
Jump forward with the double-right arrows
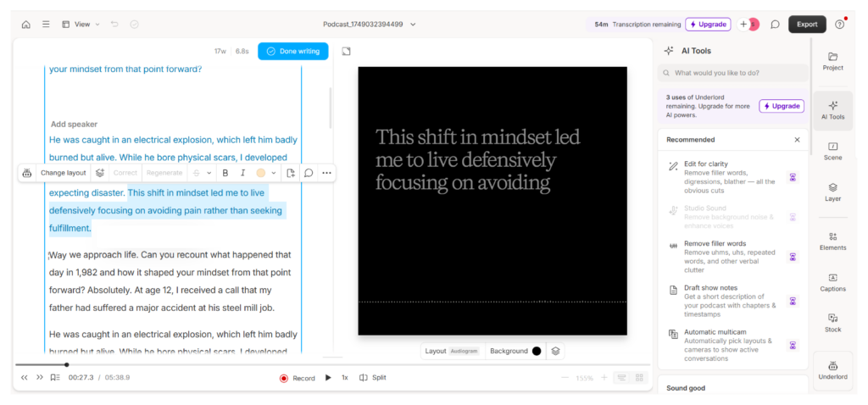[39, 377]
